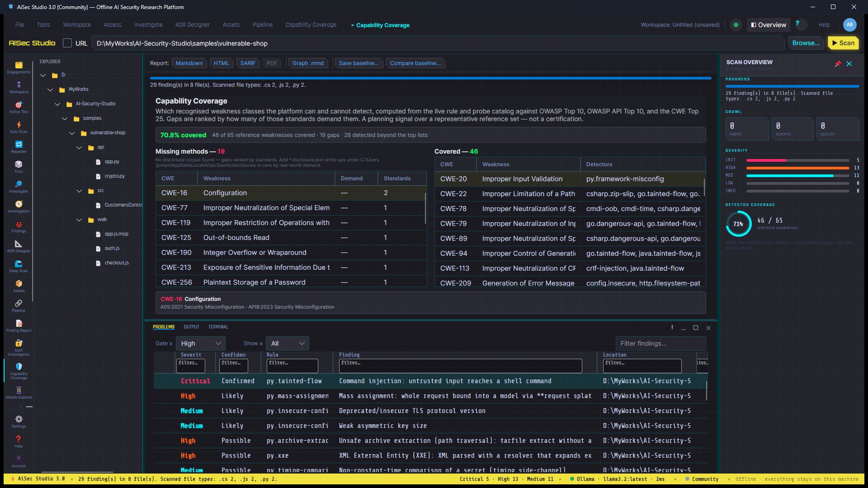Export report as SARIF
This screenshot has height=488, width=868.
click(248, 63)
